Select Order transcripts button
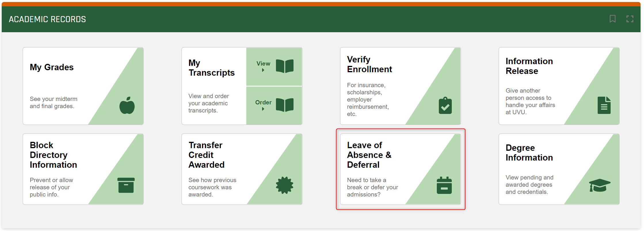 pos(274,106)
